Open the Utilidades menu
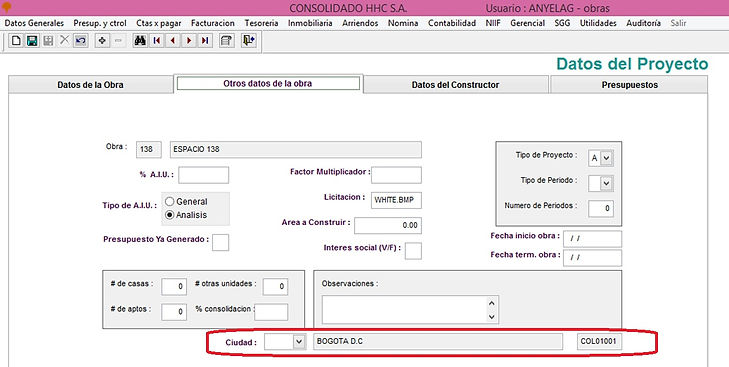This screenshot has width=729, height=367. pos(598,23)
